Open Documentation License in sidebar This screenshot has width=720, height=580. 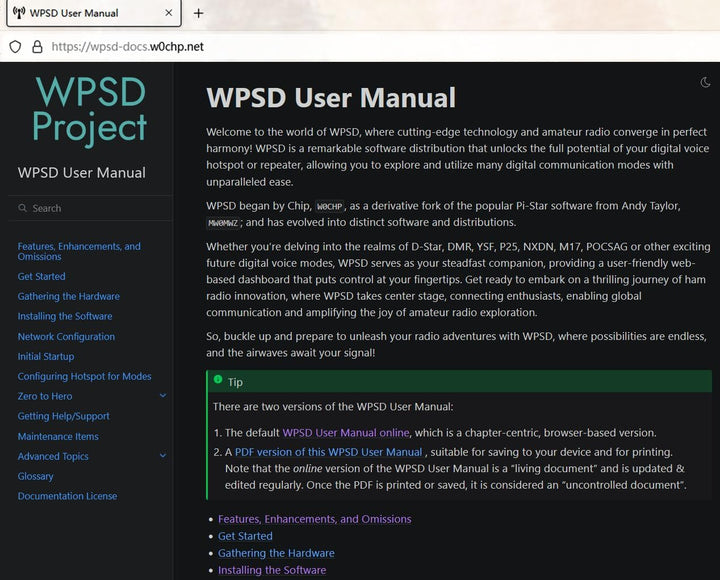click(x=67, y=496)
